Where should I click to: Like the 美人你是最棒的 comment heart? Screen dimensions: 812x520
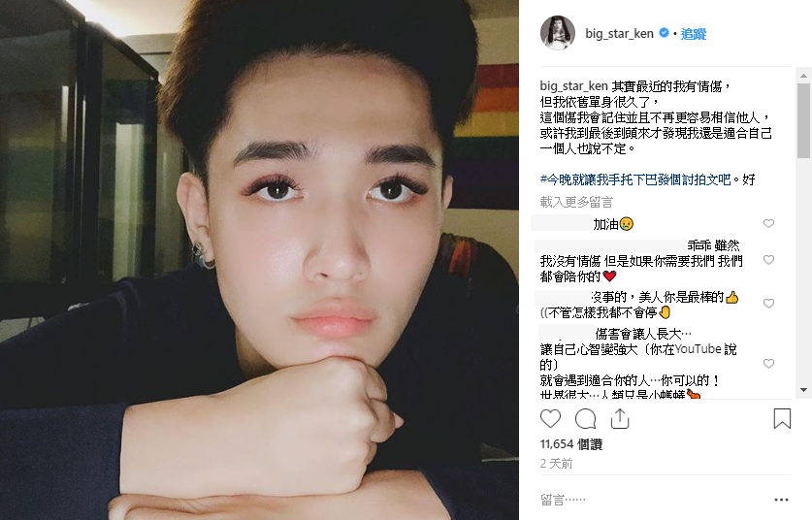click(768, 304)
